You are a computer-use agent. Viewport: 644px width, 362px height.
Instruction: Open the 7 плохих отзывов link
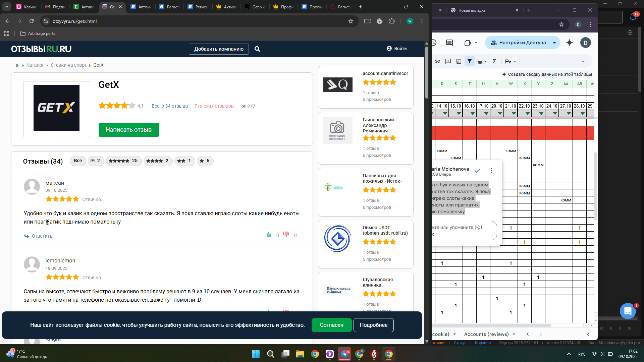[214, 106]
